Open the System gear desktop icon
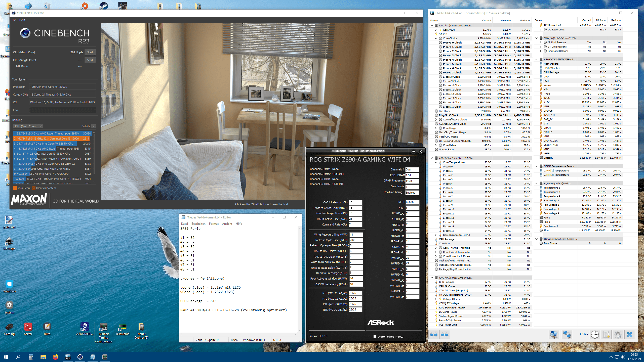This screenshot has height=362, width=644. pyautogui.click(x=9, y=308)
